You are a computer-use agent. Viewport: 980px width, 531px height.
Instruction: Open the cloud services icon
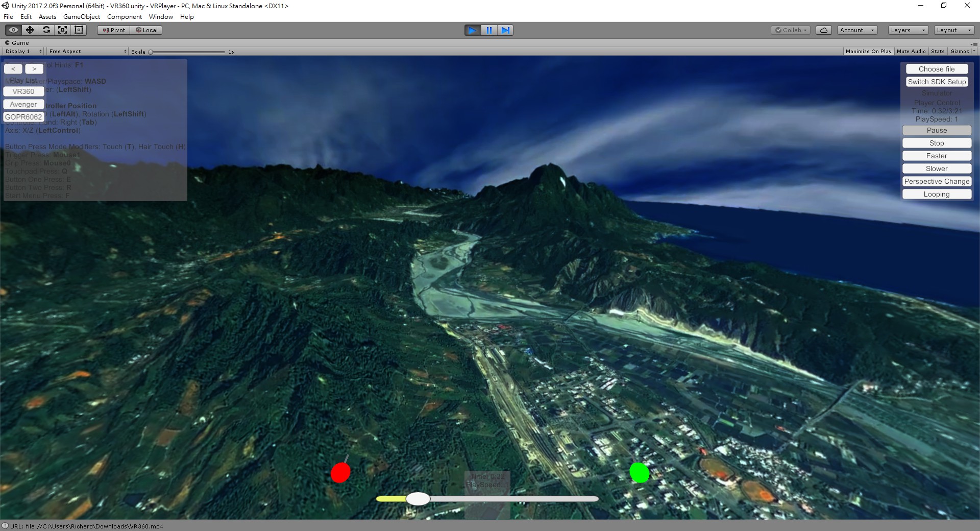point(823,30)
